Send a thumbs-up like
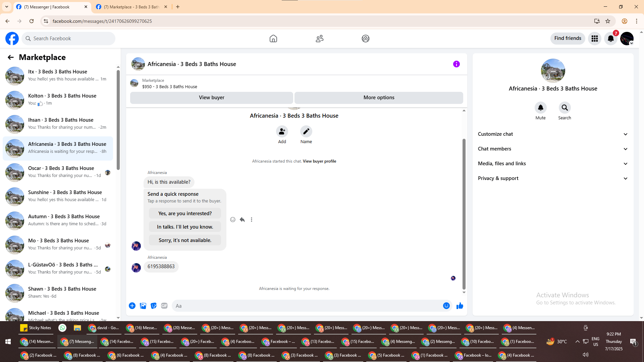The image size is (644, 362). click(x=460, y=306)
